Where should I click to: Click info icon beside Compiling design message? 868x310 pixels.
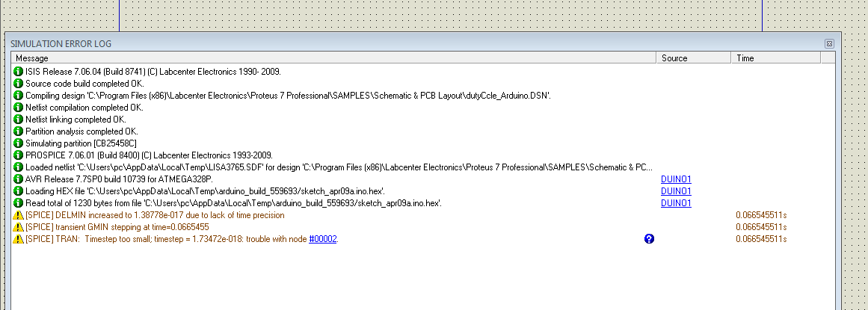coord(18,95)
